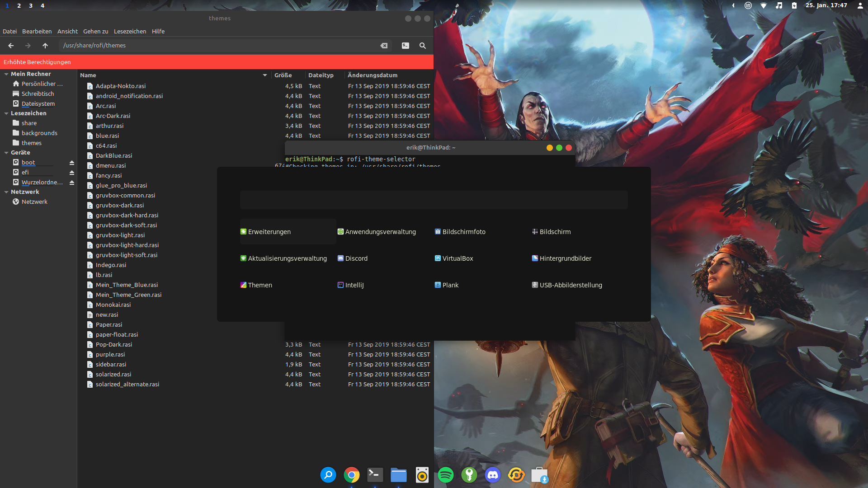868x488 pixels.
Task: Start Google Chrome from the dock
Action: (x=351, y=475)
